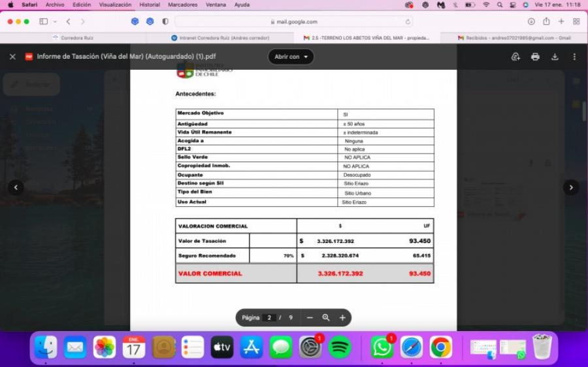Click the page number input field
588x367 pixels.
click(x=269, y=318)
